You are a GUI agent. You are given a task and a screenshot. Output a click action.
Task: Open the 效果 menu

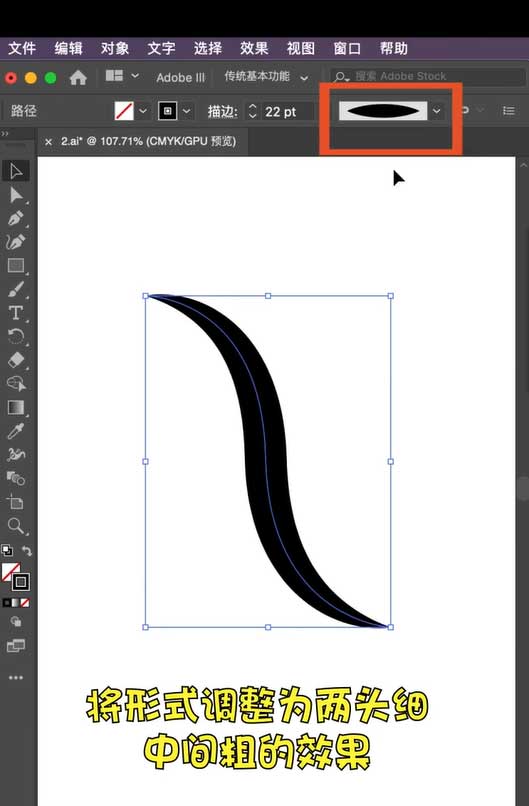(x=254, y=49)
